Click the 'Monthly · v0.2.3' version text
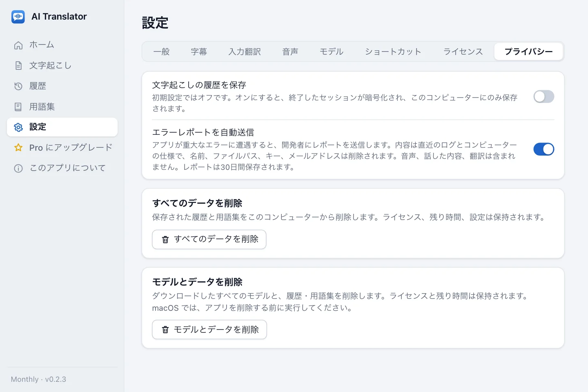This screenshot has width=588, height=392. [38, 379]
